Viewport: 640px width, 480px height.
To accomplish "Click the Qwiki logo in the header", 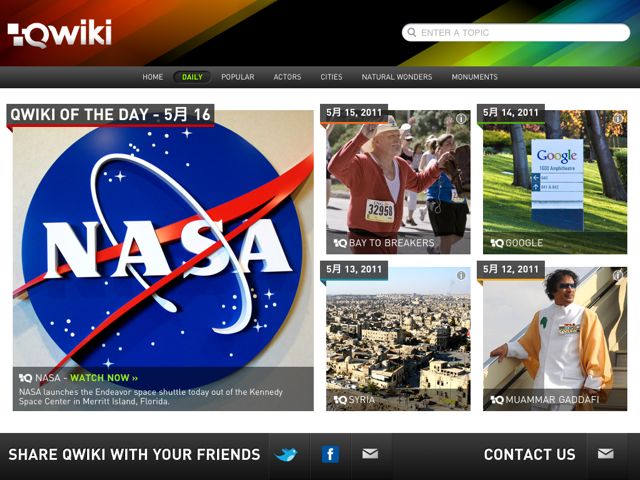I will click(x=60, y=33).
